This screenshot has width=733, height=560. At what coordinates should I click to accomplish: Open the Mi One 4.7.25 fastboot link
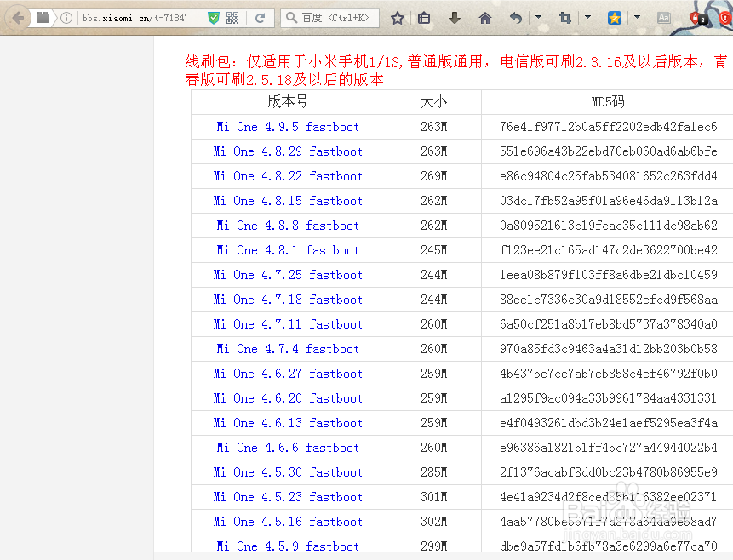tap(288, 275)
